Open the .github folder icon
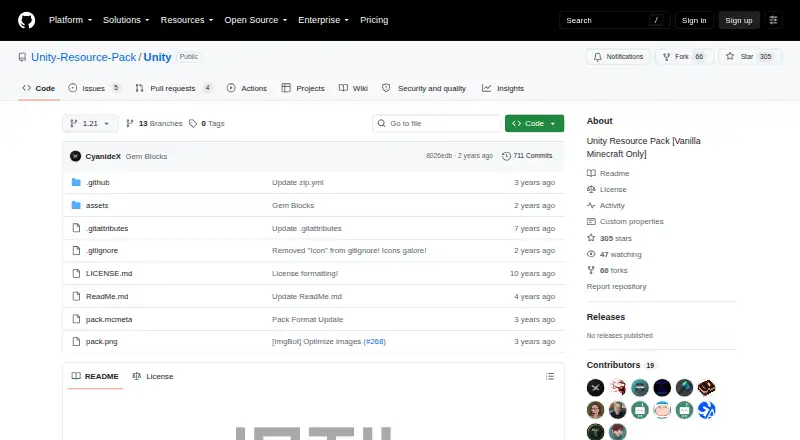 point(77,182)
